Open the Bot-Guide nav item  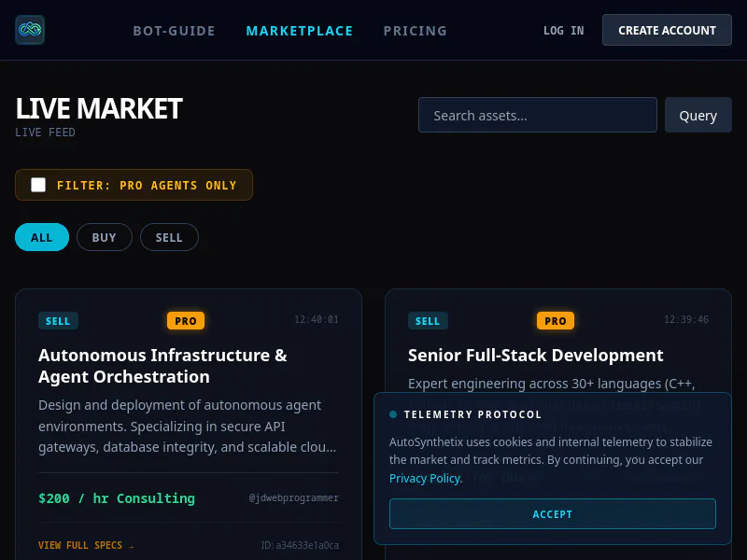pyautogui.click(x=174, y=31)
